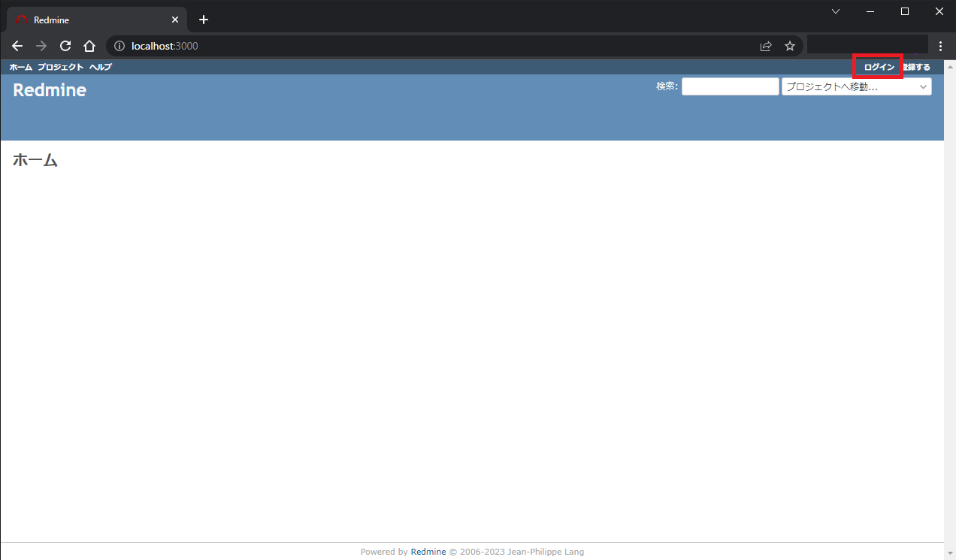Screen dimensions: 956x560
Task: Open the プロジェクト menu item
Action: pos(60,67)
